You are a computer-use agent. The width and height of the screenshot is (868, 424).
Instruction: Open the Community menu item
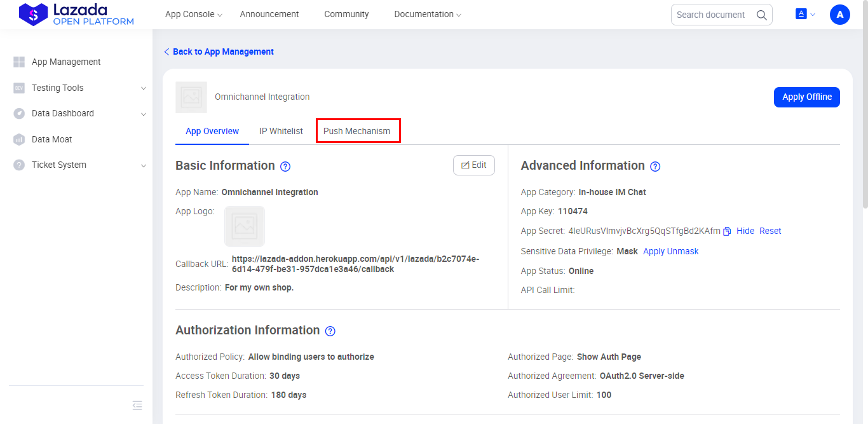click(346, 14)
